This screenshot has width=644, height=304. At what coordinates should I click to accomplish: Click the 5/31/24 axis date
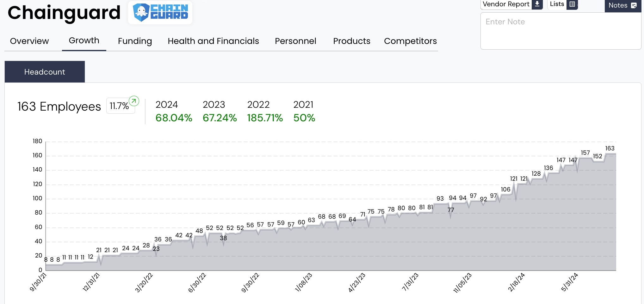pyautogui.click(x=569, y=282)
